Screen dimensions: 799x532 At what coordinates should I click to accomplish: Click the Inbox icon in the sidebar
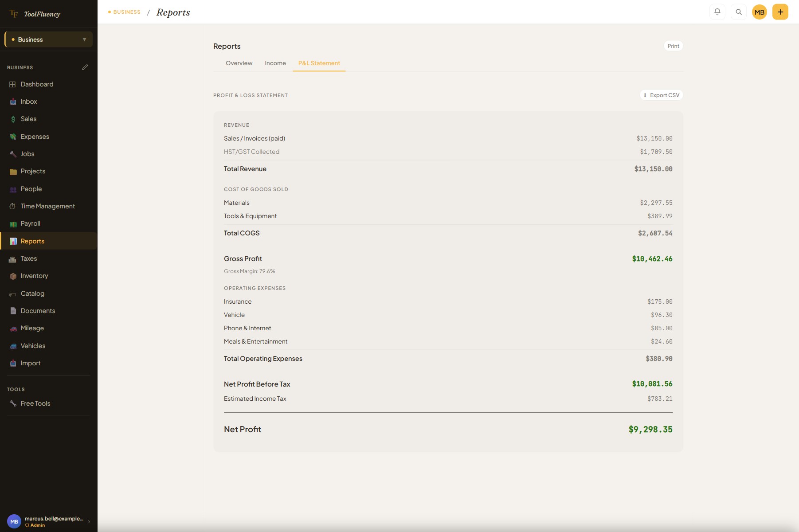pos(13,102)
